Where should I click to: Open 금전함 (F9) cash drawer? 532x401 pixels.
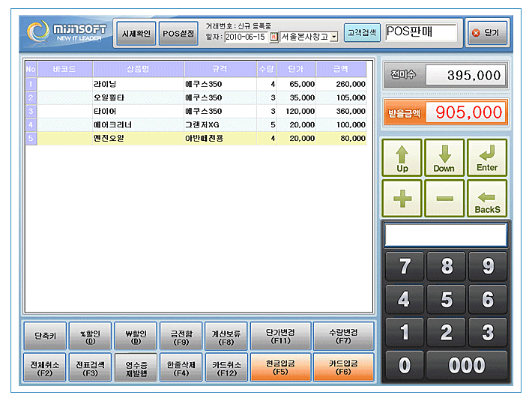pyautogui.click(x=181, y=336)
